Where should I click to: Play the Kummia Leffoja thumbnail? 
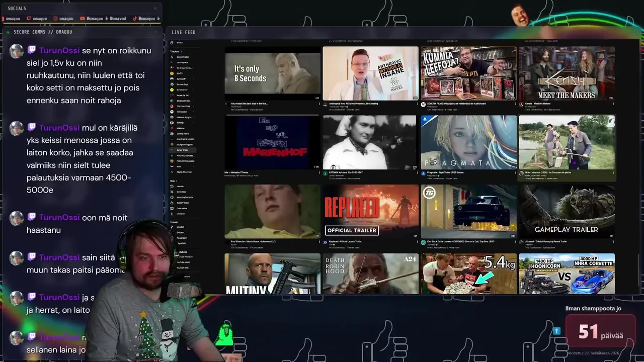[x=468, y=73]
